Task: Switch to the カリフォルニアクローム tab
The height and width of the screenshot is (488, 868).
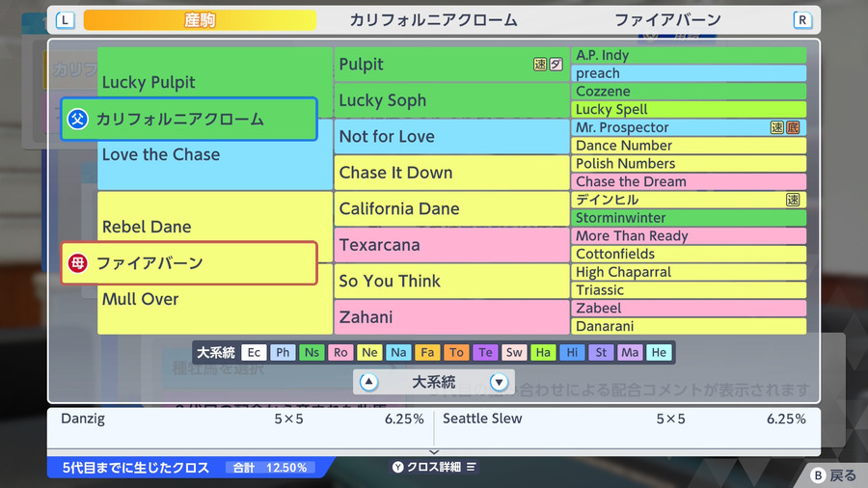Action: coord(433,20)
